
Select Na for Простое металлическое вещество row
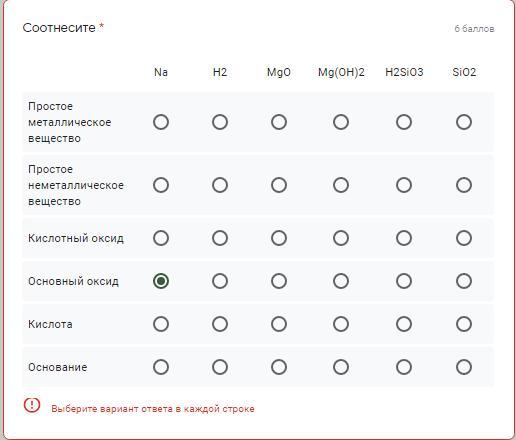[x=161, y=122]
